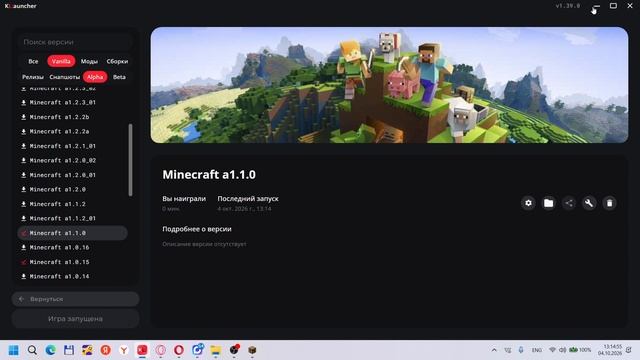Screen dimensions: 640x360
Task: Click the Вернуться back button
Action: 76,299
